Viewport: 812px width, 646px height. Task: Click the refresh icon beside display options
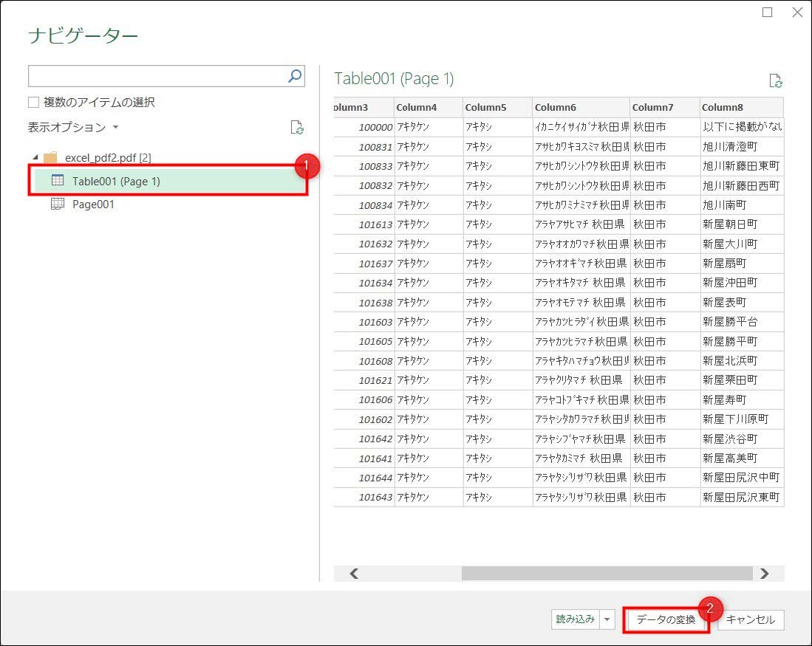[297, 128]
